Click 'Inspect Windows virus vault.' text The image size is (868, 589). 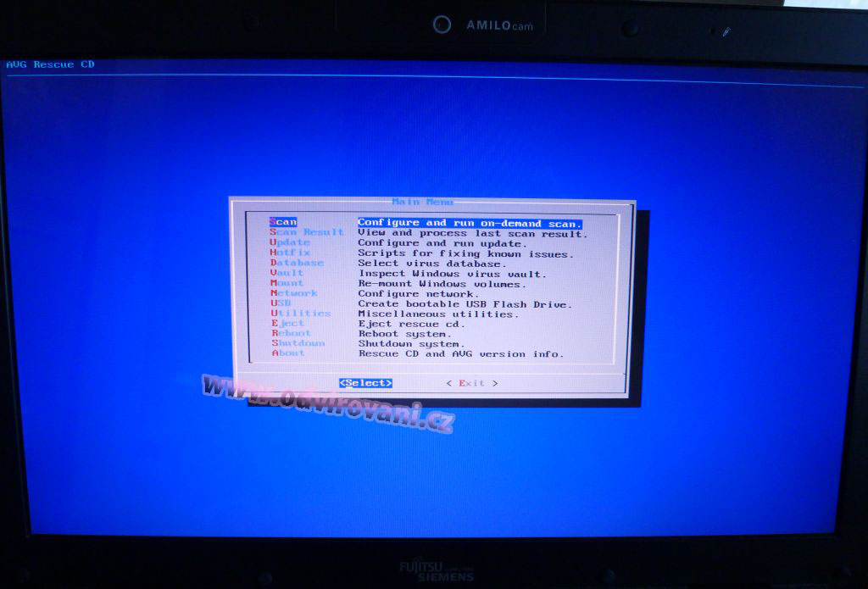(453, 274)
